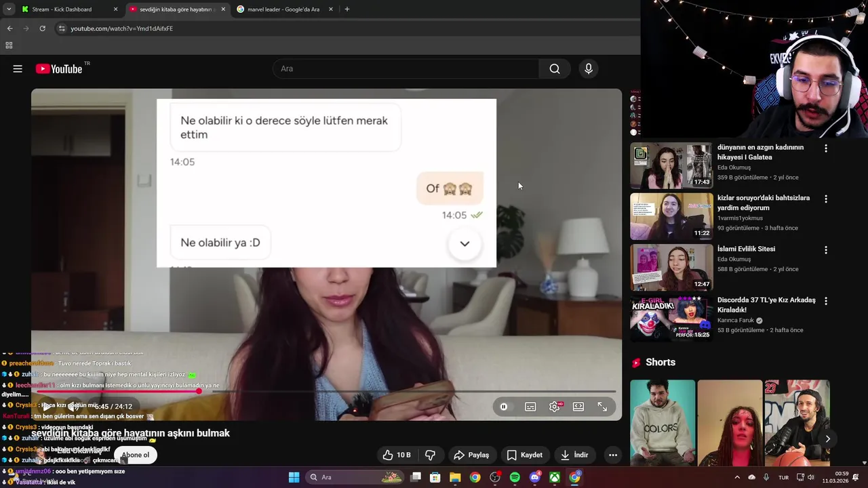Seek the video using the red progress bar
The width and height of the screenshot is (868, 488).
click(326, 391)
